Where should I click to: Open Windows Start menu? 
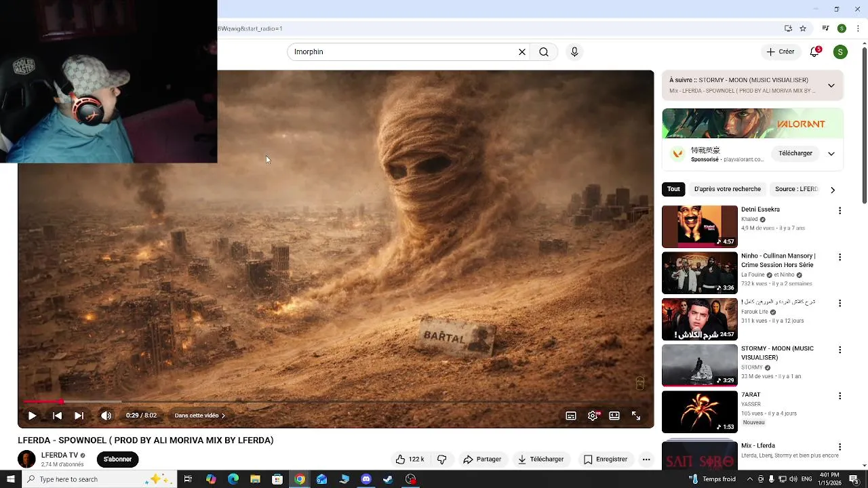coord(11,479)
